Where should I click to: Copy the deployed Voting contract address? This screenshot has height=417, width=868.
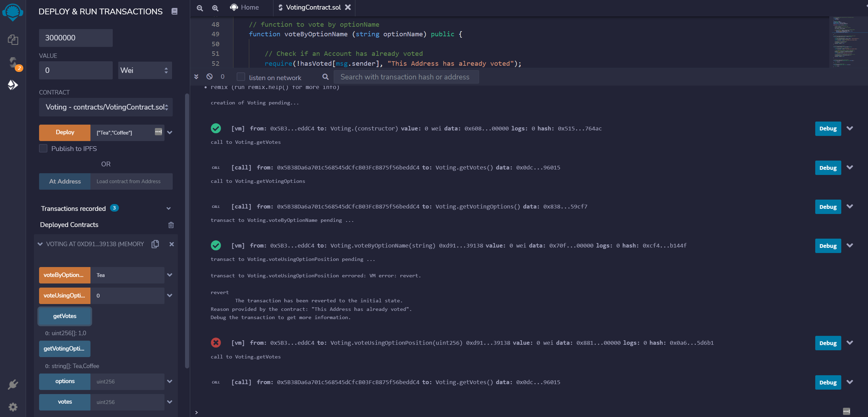pos(155,244)
